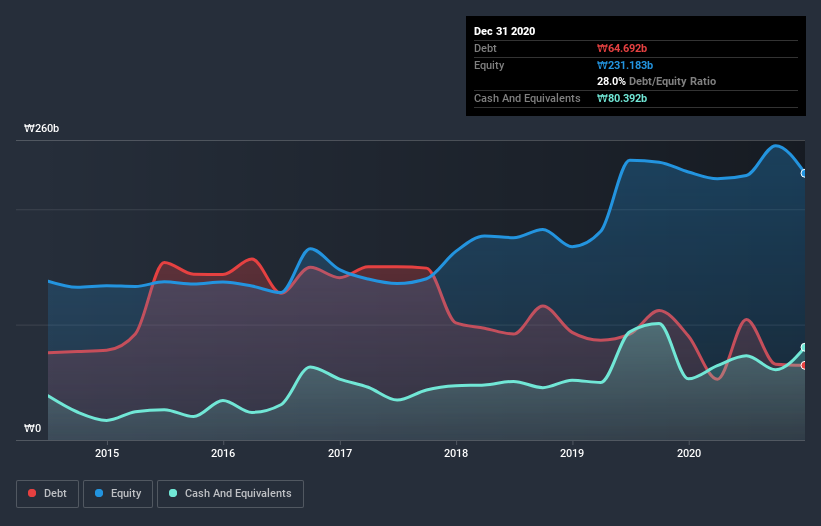821x526 pixels.
Task: Select the red Debt endpoint marker
Action: (804, 365)
